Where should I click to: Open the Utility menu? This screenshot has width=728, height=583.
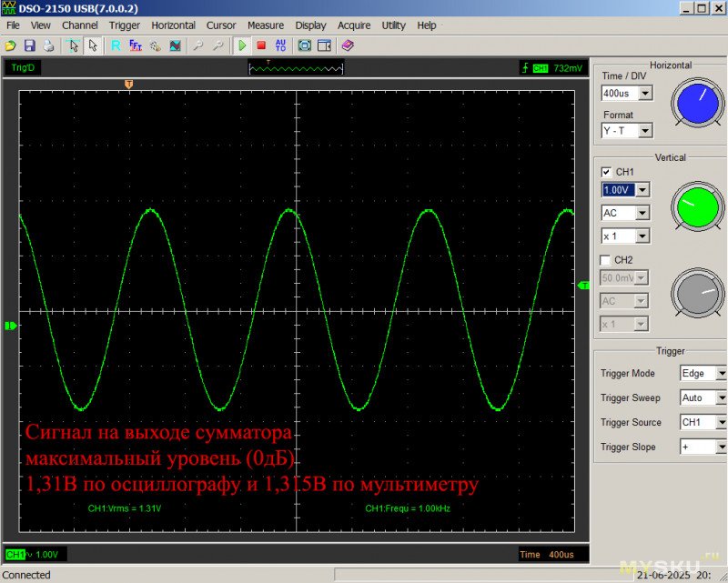tap(394, 25)
